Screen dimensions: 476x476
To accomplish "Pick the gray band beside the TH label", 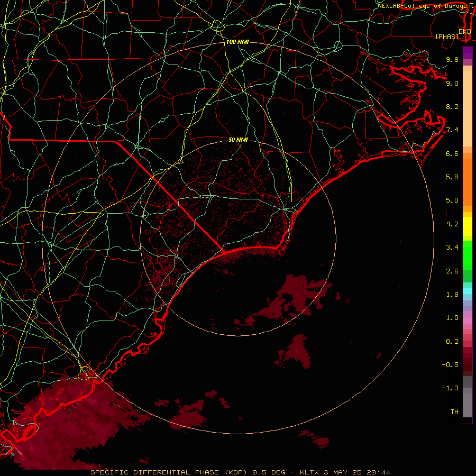I will coord(467,405).
